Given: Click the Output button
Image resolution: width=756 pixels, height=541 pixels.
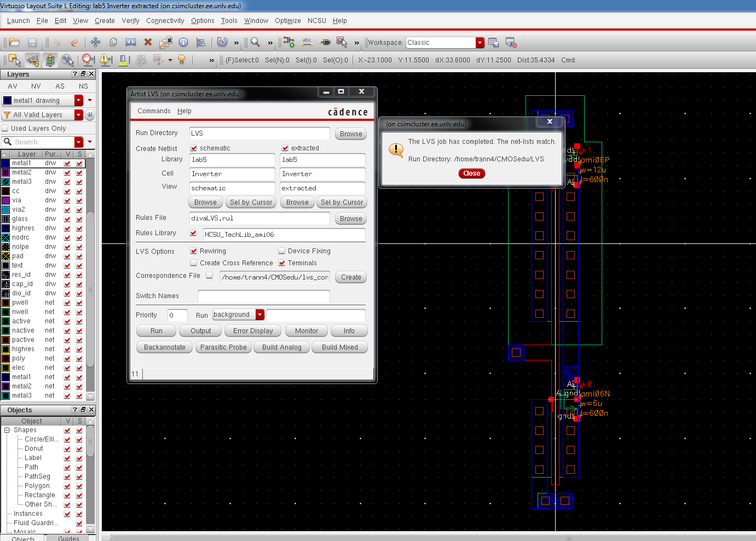Looking at the screenshot, I should pos(201,331).
